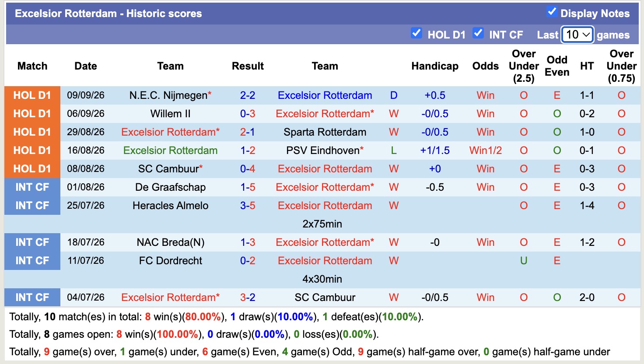Open the 0-4 SC Cambuur match score
The image size is (644, 364).
point(248,169)
